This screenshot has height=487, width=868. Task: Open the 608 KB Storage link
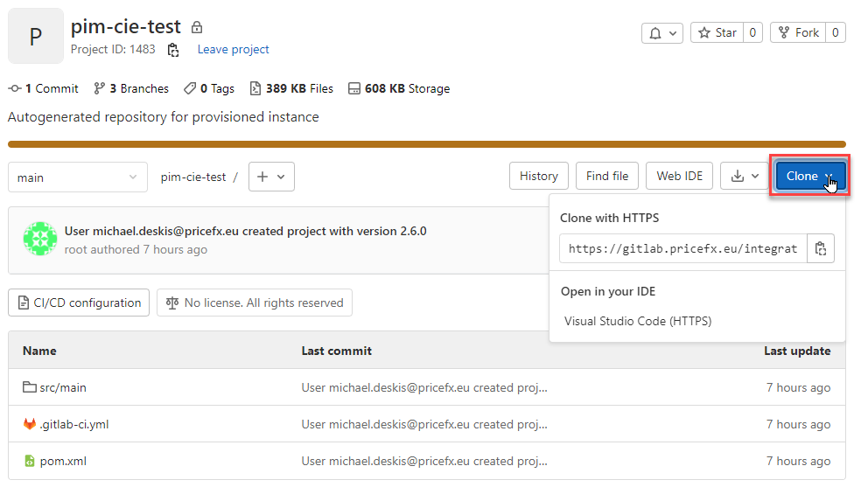coord(399,88)
